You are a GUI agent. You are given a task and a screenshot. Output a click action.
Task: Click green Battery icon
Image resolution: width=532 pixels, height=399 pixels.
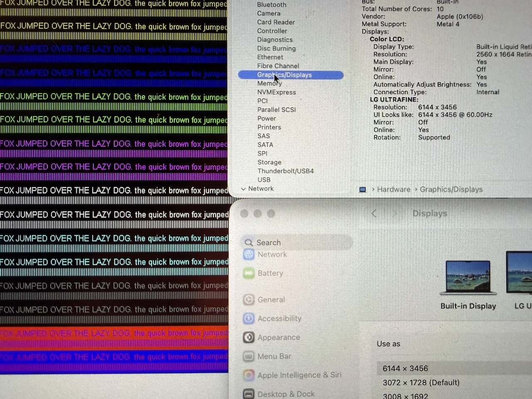249,273
